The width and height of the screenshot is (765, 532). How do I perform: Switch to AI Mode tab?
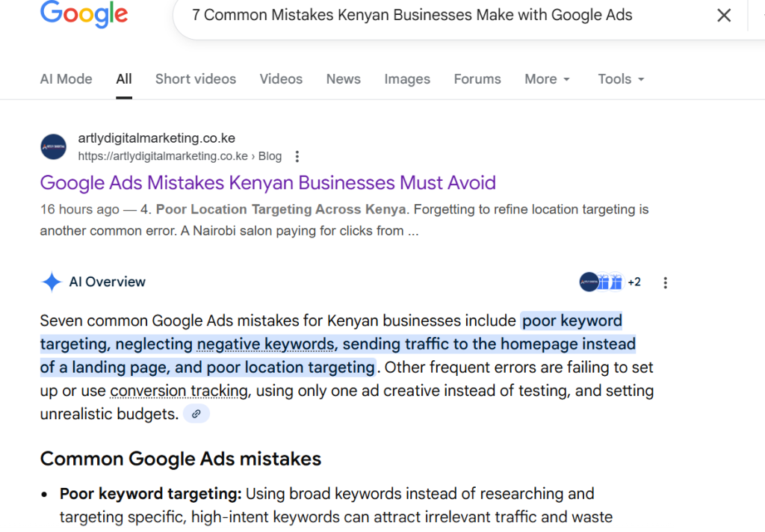click(66, 79)
